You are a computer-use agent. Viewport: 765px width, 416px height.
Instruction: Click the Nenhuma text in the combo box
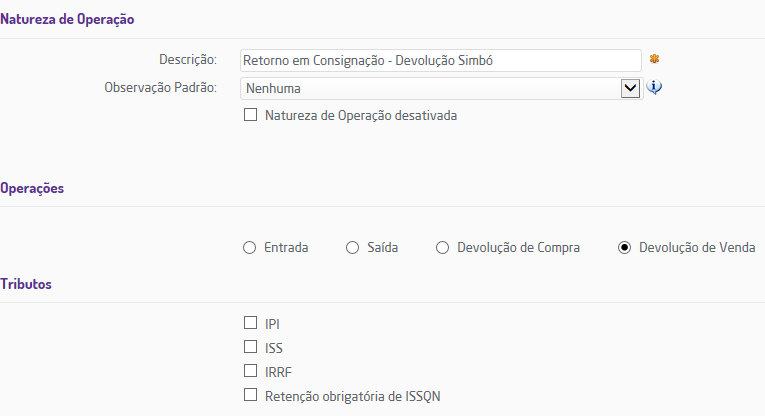tap(273, 88)
